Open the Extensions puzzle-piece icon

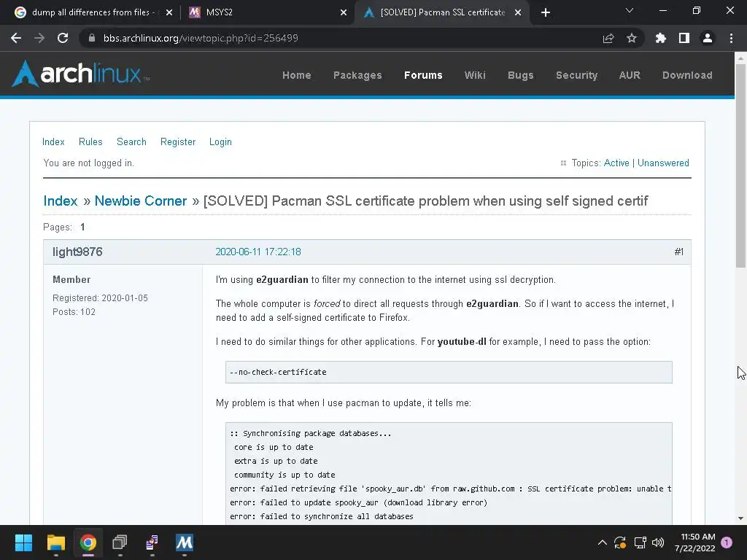661,38
